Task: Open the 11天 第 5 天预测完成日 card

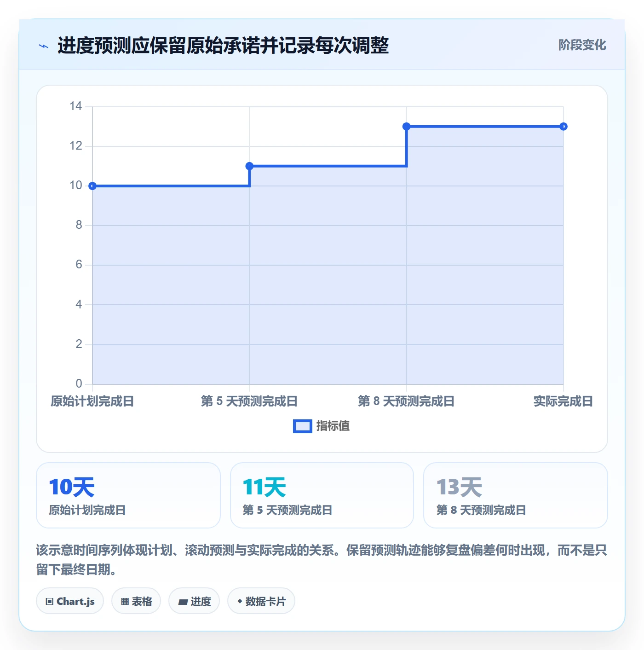Action: tap(322, 495)
